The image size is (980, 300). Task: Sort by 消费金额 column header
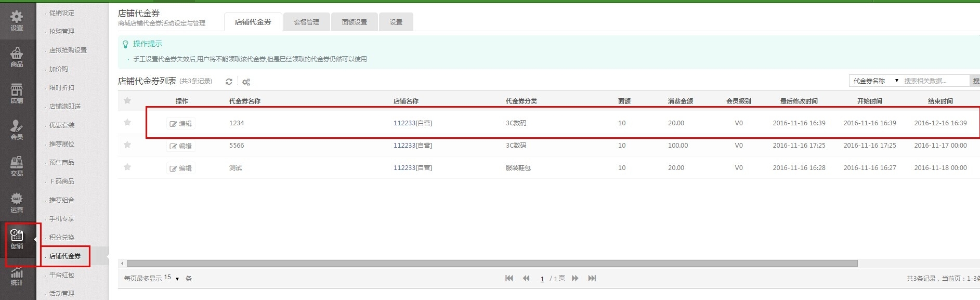(681, 101)
